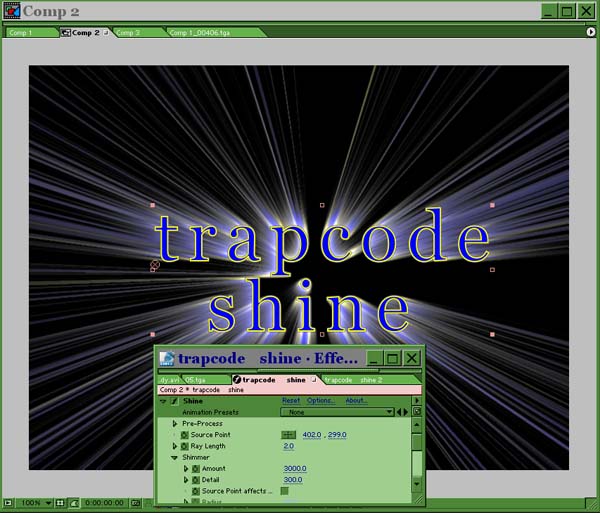Click Source Point Y value 299.0

[337, 435]
